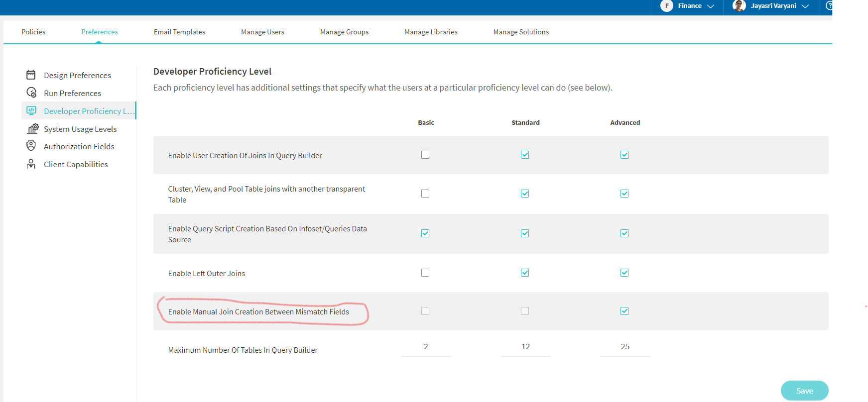Click the Developer Proficiency Level monitor icon
Viewport: 868px width, 402px height.
tap(31, 110)
